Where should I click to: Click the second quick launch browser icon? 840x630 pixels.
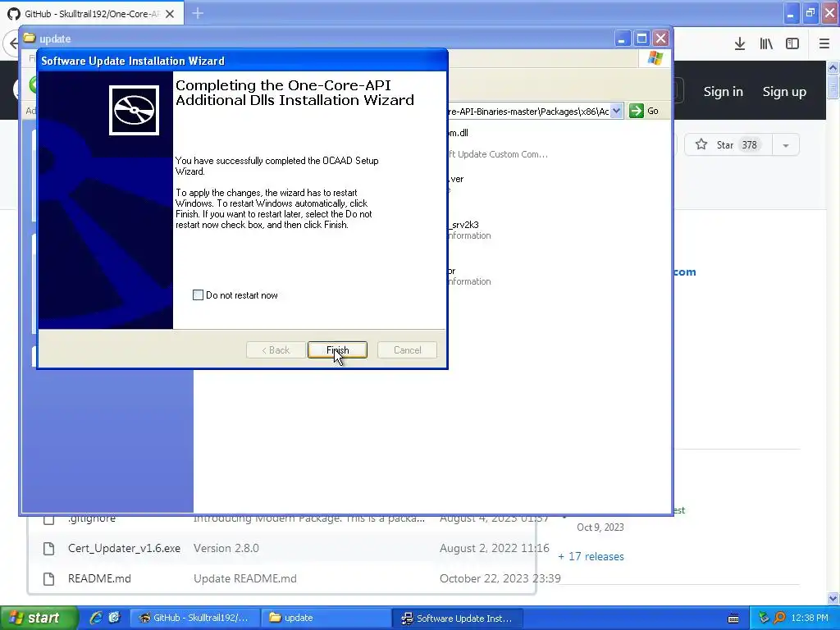coord(114,618)
